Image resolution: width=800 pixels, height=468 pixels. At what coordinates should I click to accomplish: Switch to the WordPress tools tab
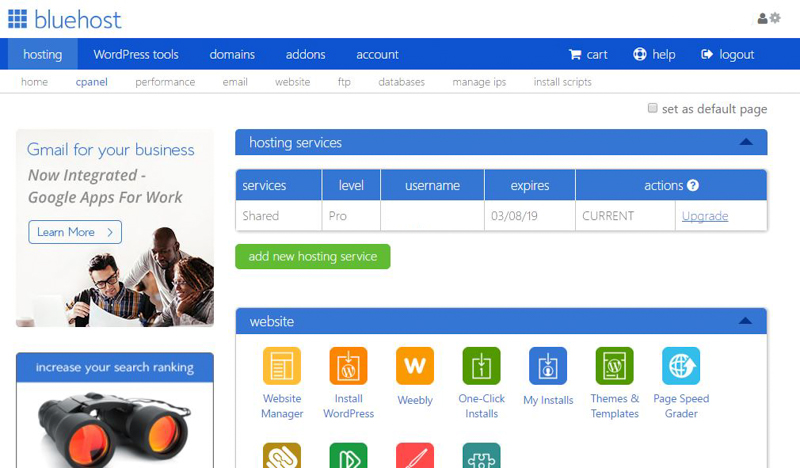pyautogui.click(x=136, y=54)
